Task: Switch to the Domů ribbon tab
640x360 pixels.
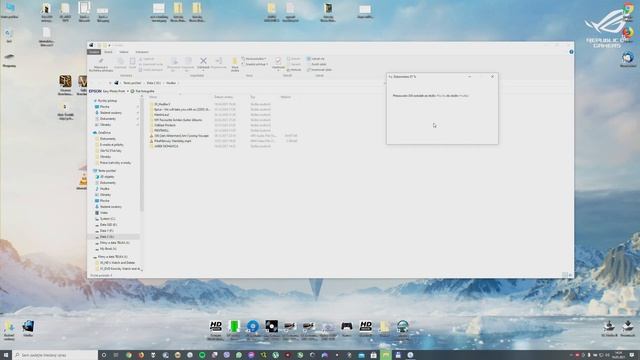Action: tap(108, 52)
